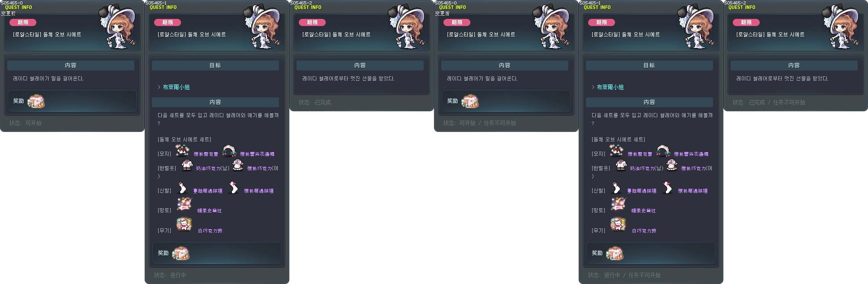The width and height of the screenshot is (868, 284).
Task: Click the 樱桃雪克雷 hat icon in the before-change 505465-1 panel
Action: click(182, 151)
